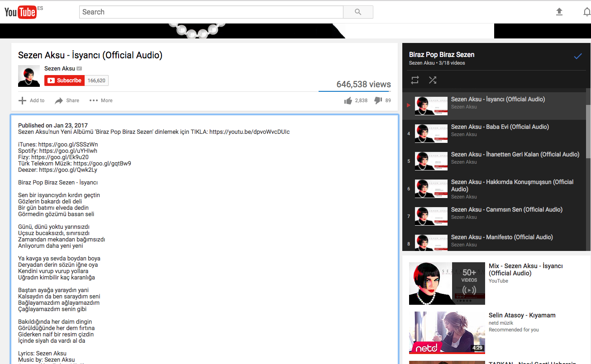The image size is (591, 364).
Task: Click 'Lyrics: Sezen Aksu' credit line
Action: (42, 354)
